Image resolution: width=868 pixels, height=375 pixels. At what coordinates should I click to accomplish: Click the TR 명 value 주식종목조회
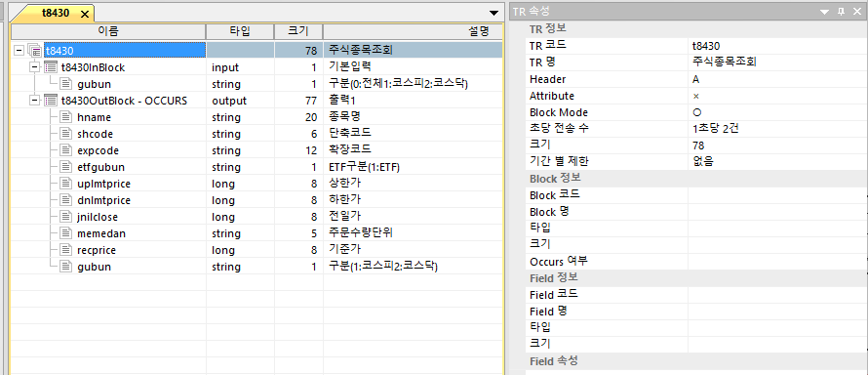776,62
